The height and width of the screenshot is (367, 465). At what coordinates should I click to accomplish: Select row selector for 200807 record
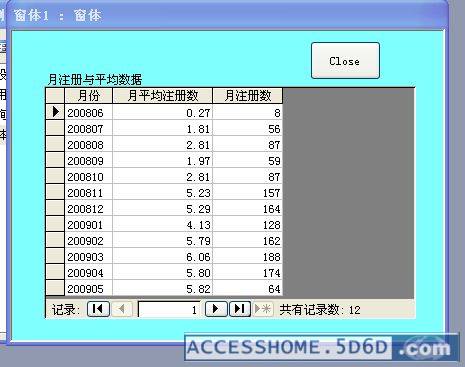(x=55, y=128)
